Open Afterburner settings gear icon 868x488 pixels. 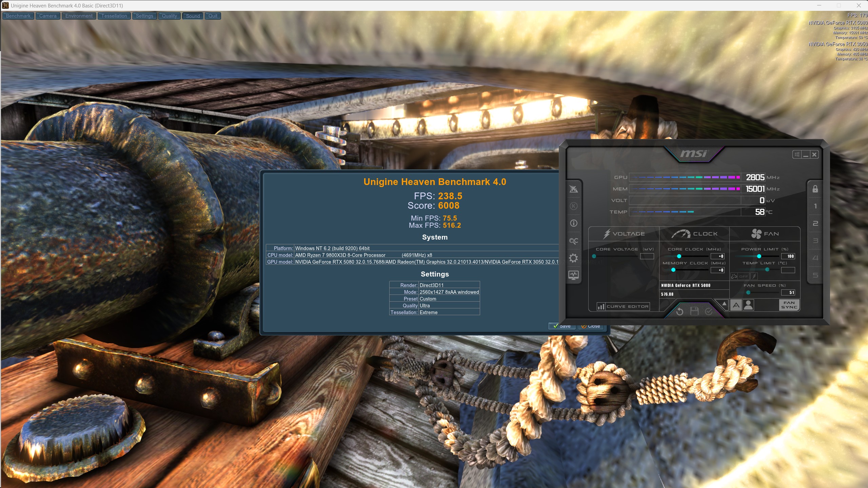pyautogui.click(x=574, y=258)
